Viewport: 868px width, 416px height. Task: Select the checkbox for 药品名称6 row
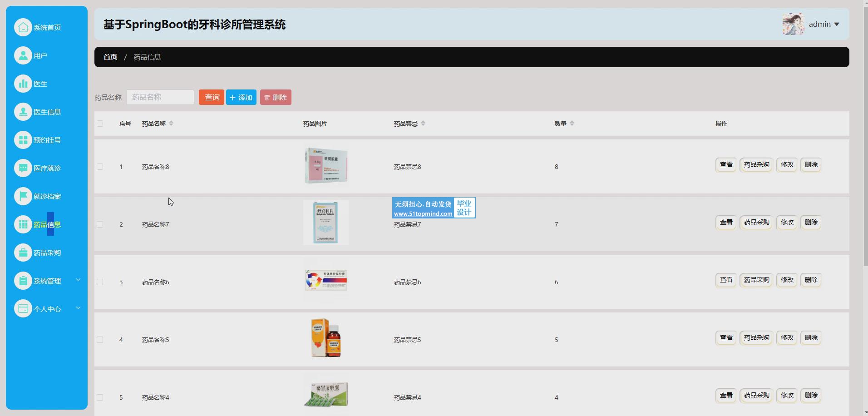point(100,282)
